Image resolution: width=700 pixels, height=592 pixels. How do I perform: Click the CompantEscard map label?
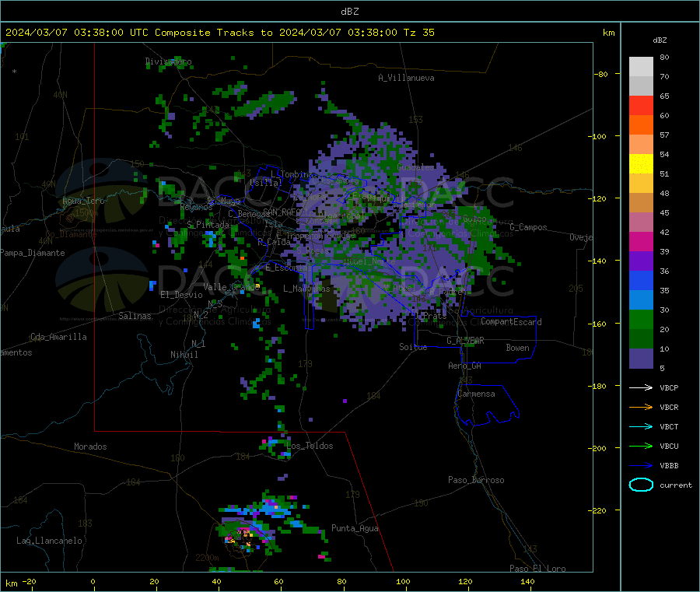[511, 322]
